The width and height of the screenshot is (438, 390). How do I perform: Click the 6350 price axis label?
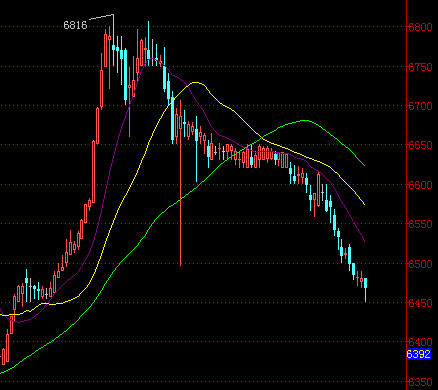pyautogui.click(x=421, y=382)
